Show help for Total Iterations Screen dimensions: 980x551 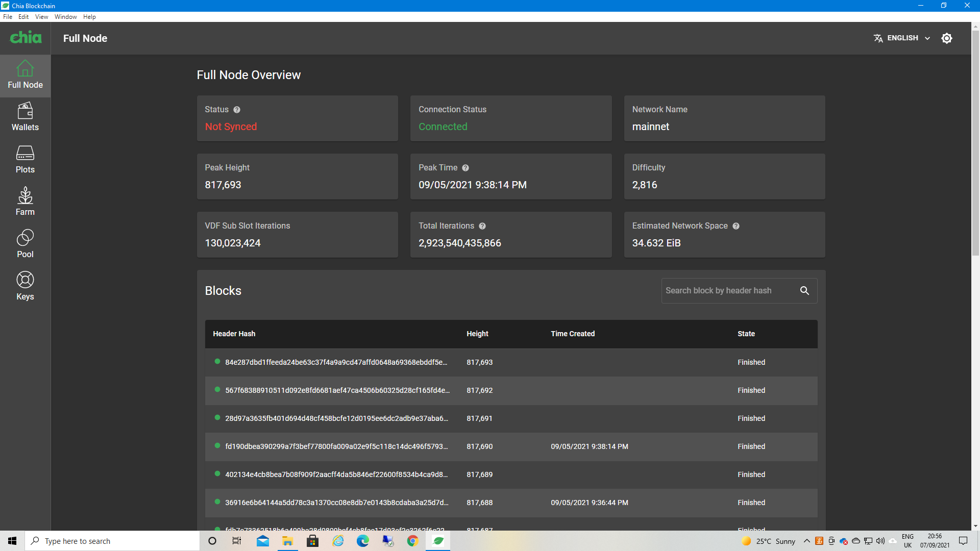tap(482, 226)
